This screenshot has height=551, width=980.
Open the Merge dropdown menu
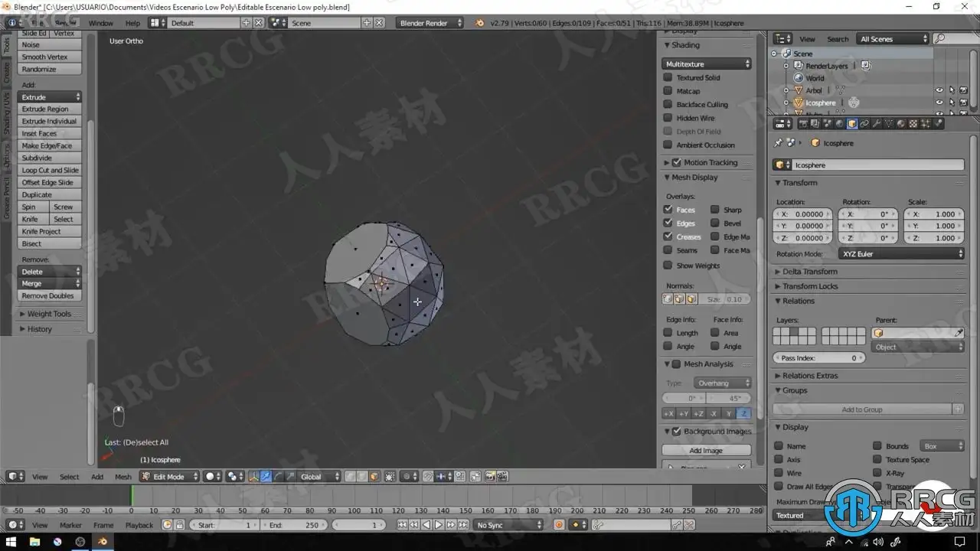pos(51,283)
